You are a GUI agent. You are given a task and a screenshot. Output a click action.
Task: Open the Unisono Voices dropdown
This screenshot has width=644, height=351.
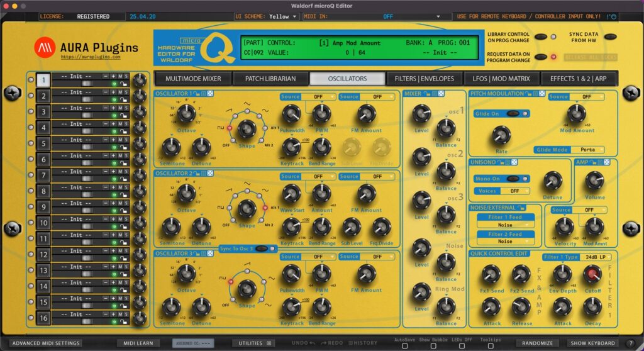(x=514, y=191)
